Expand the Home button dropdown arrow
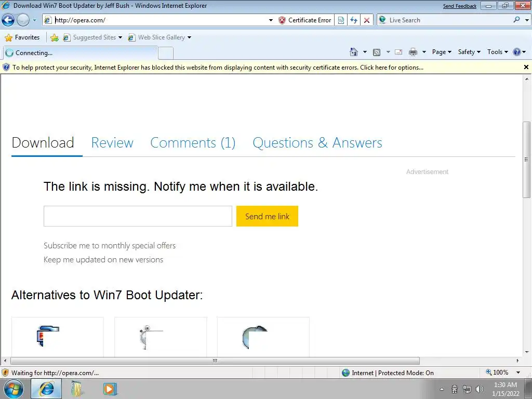Screen dimensions: 532x399 point(365,52)
